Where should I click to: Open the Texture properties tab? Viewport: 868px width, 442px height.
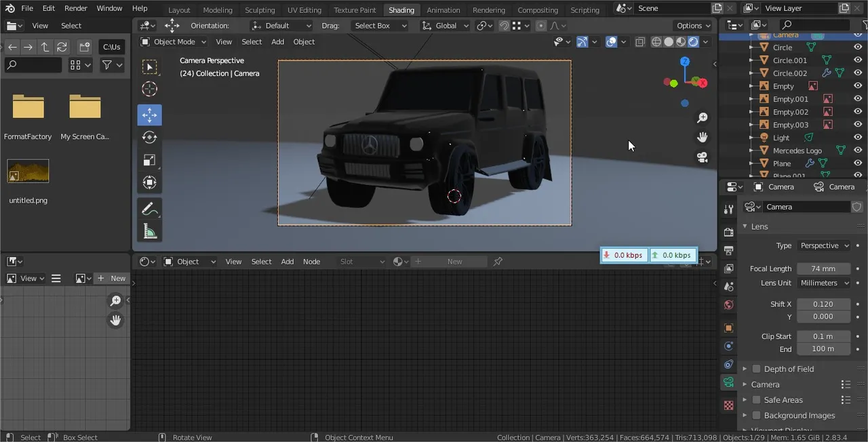729,405
